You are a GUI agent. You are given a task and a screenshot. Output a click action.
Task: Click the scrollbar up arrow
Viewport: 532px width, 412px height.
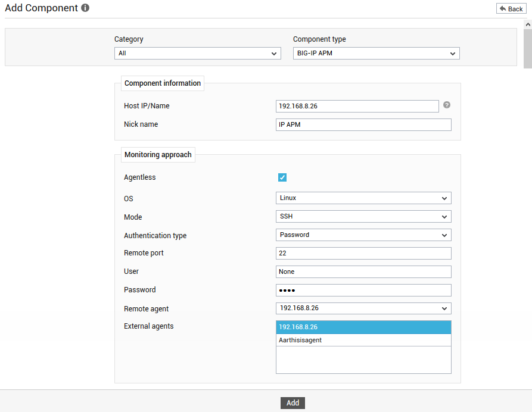[x=528, y=24]
